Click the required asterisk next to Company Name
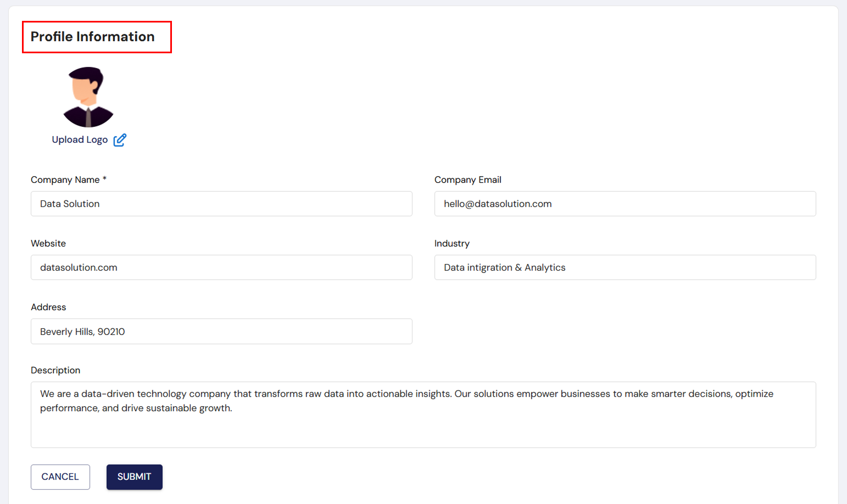Image resolution: width=847 pixels, height=504 pixels. coord(104,179)
